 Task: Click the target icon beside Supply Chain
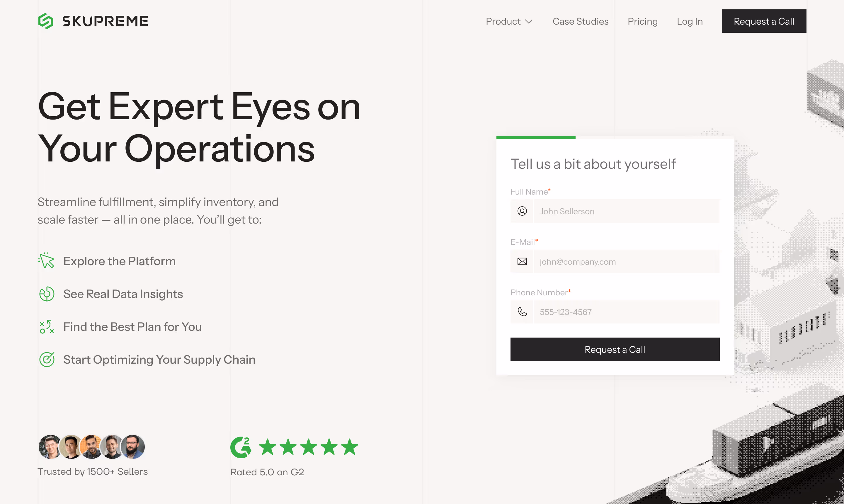47,359
